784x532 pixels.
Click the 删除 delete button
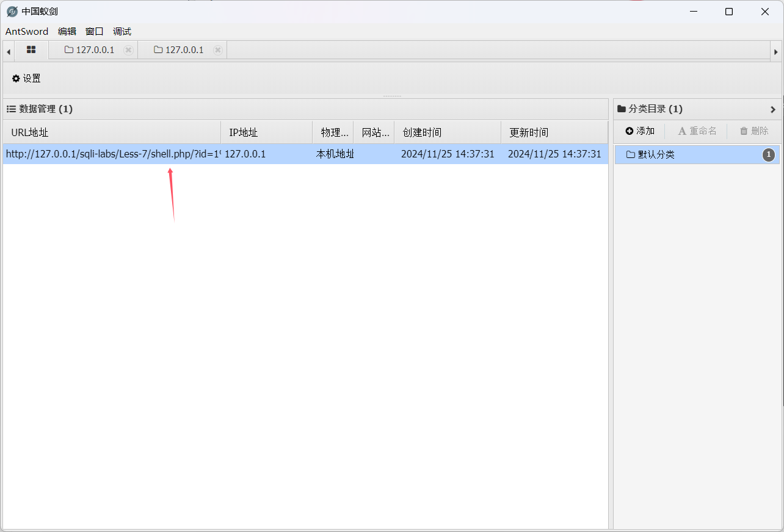point(754,131)
